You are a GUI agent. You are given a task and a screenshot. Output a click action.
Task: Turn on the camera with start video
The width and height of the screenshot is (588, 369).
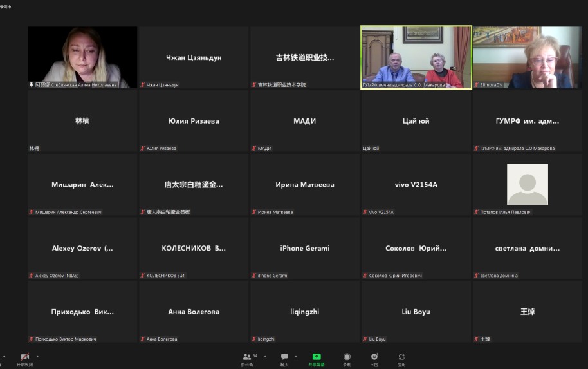tap(24, 357)
